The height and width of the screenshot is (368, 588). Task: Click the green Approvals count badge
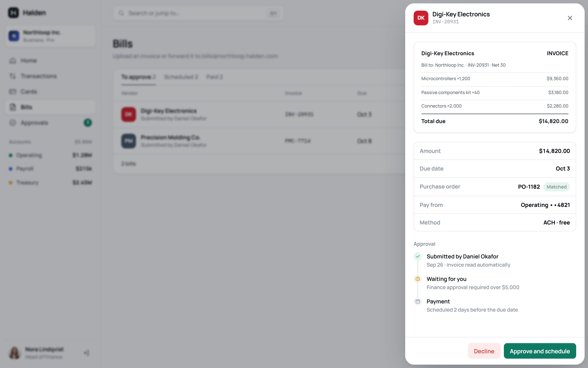click(x=88, y=123)
